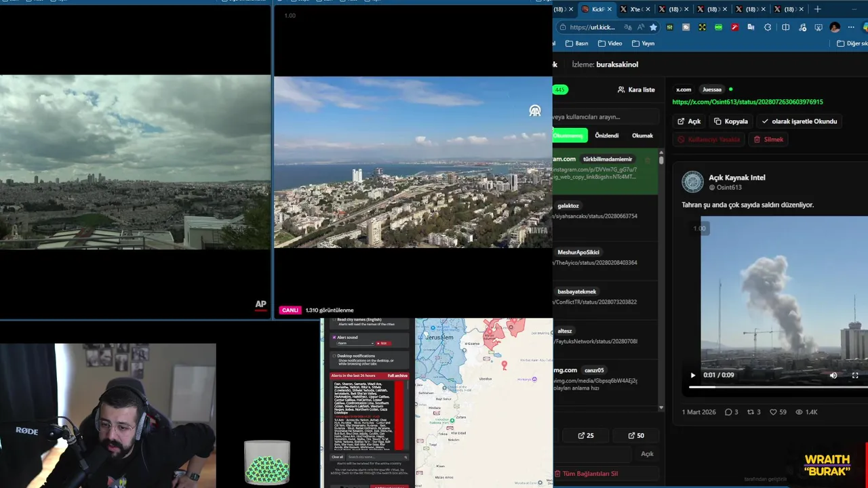The width and height of the screenshot is (868, 488).
Task: Open the Alarm sound dropdown
Action: pos(355,343)
